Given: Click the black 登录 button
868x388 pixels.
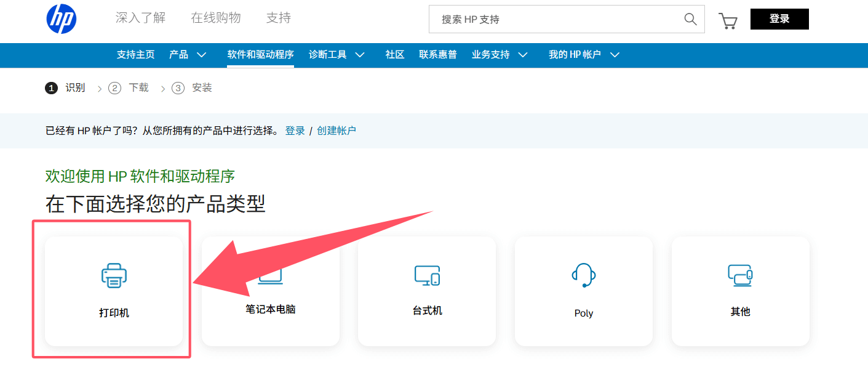Looking at the screenshot, I should pos(779,19).
